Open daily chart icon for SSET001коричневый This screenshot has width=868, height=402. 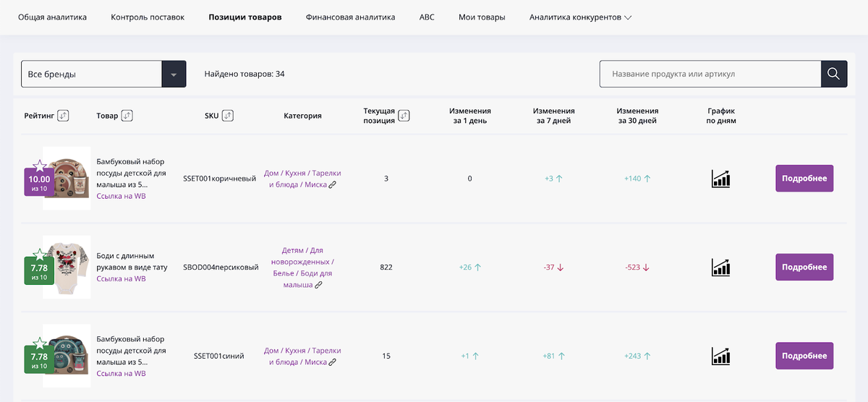[x=720, y=179]
